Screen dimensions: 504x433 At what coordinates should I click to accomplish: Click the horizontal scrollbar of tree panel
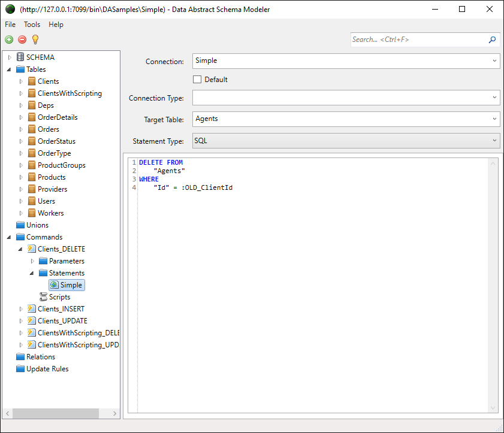click(55, 413)
